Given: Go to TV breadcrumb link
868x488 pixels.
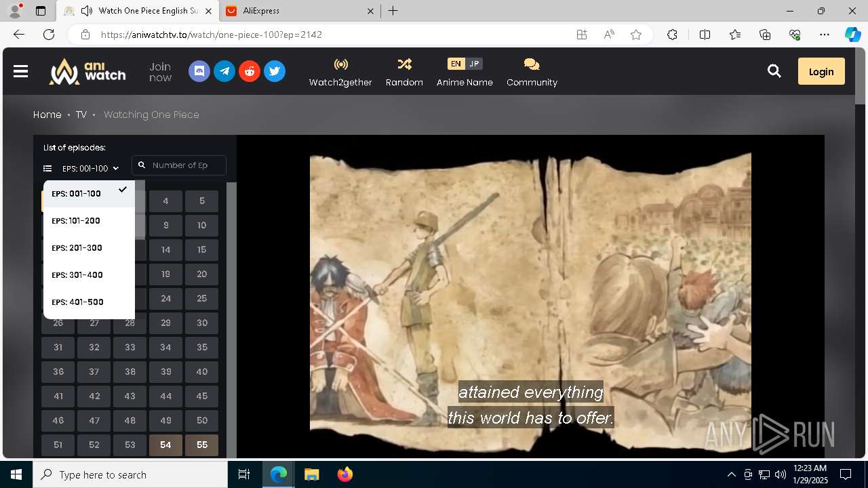Looking at the screenshot, I should (81, 115).
